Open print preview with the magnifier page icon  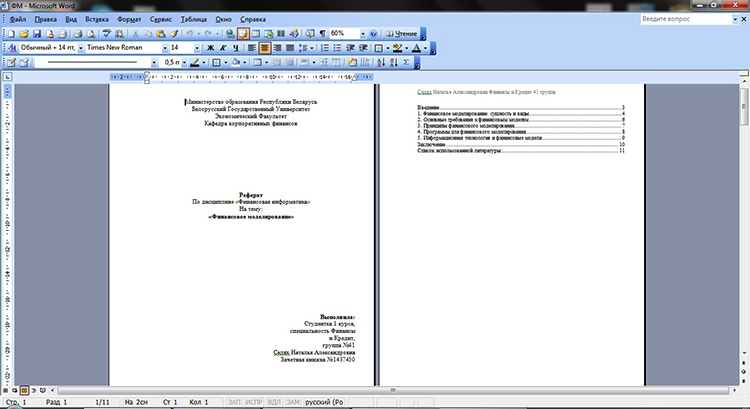[x=91, y=33]
